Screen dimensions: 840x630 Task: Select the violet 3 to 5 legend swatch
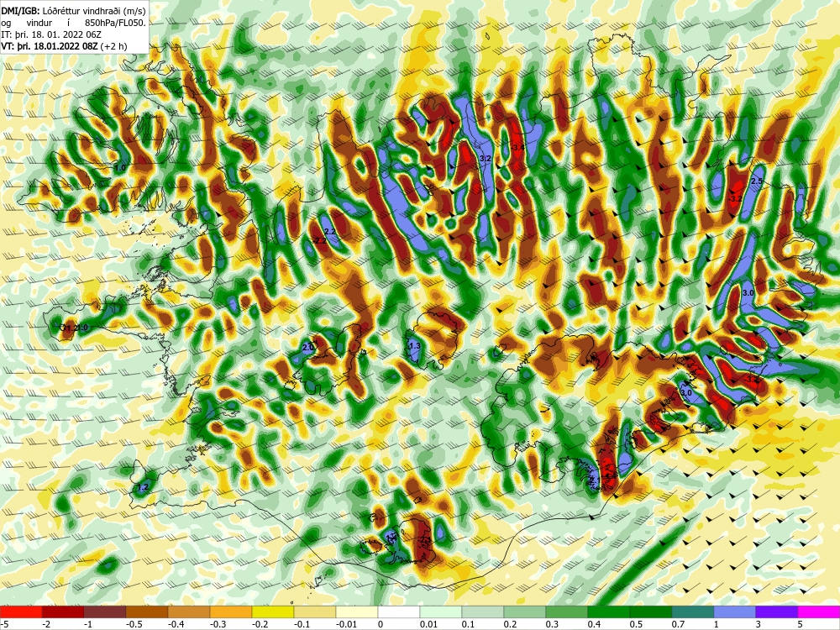tap(777, 612)
